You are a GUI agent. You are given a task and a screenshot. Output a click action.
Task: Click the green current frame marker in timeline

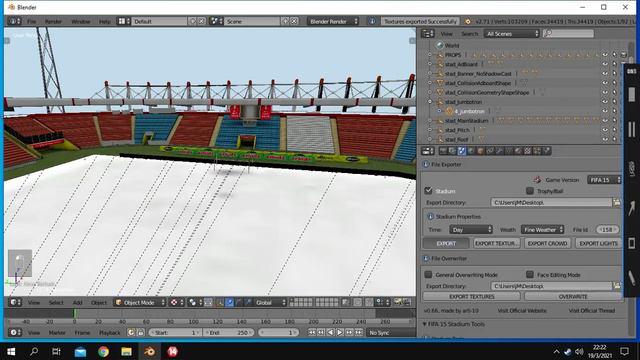tap(74, 313)
